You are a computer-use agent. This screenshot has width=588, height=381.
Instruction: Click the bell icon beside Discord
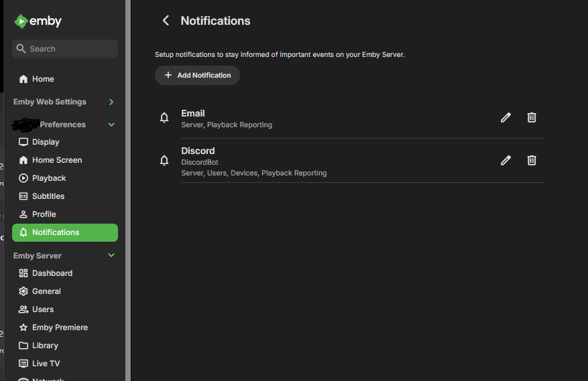coord(164,161)
